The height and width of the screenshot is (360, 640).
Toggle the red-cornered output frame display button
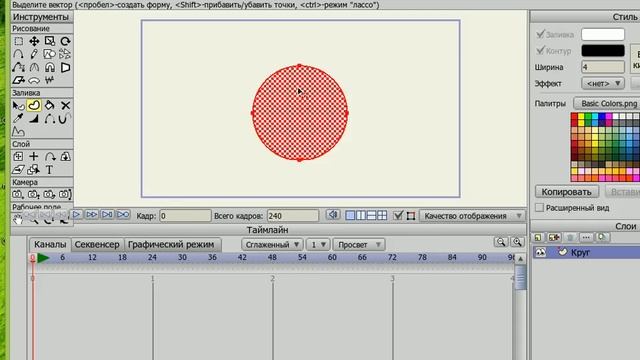(x=411, y=216)
